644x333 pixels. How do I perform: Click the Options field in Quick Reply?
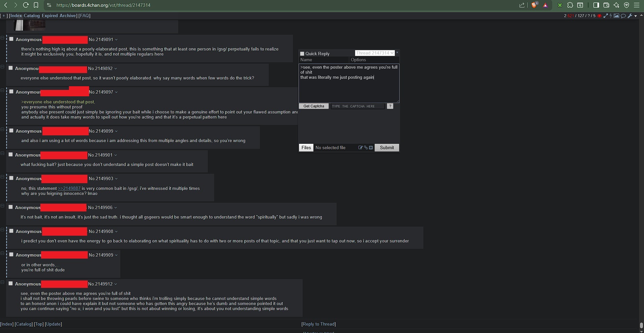[x=374, y=60]
